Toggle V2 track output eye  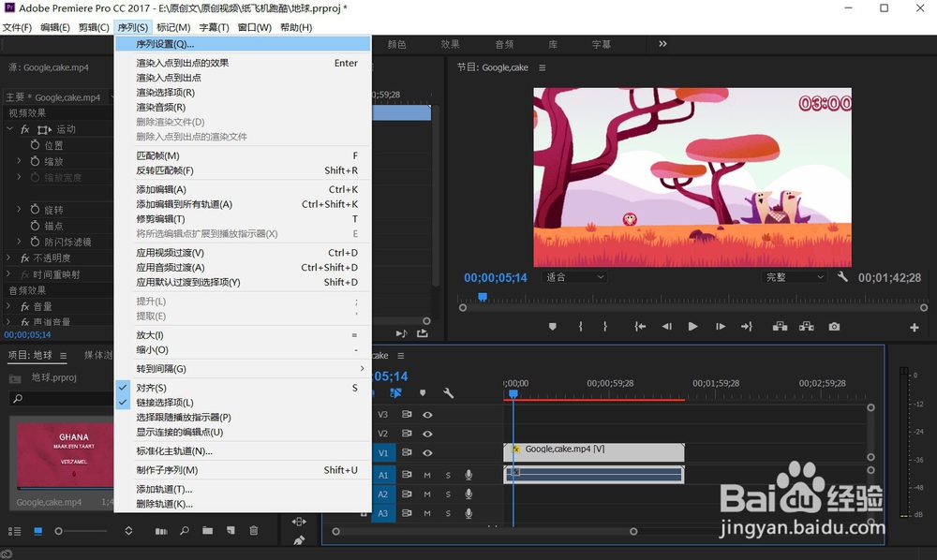point(427,434)
